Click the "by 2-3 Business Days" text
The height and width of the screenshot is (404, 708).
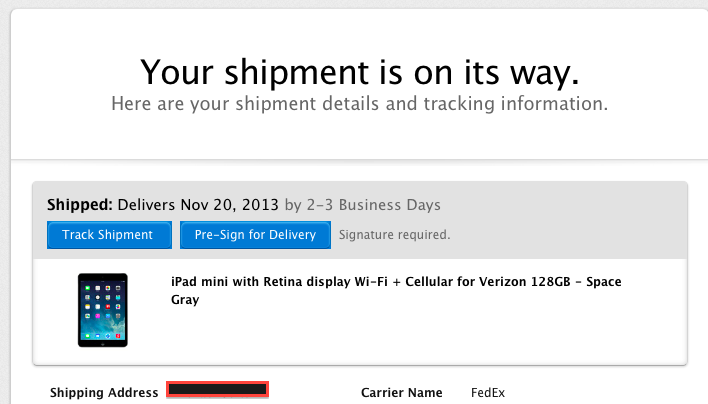[363, 205]
